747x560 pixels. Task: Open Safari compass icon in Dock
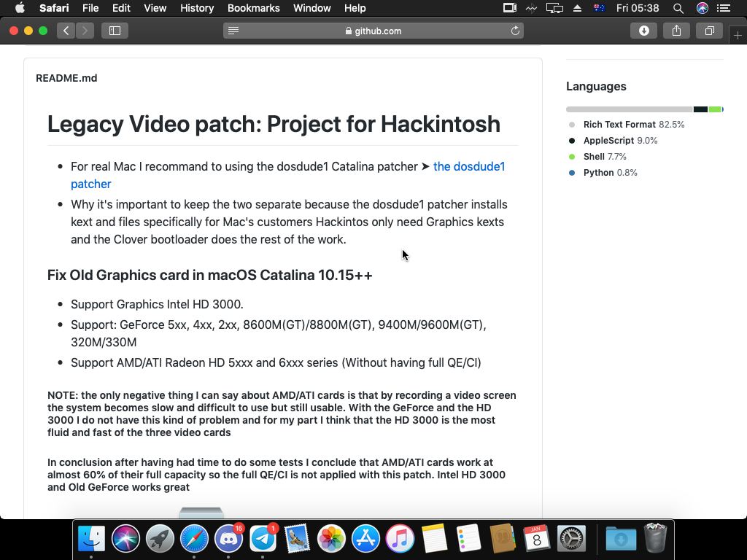pos(194,539)
